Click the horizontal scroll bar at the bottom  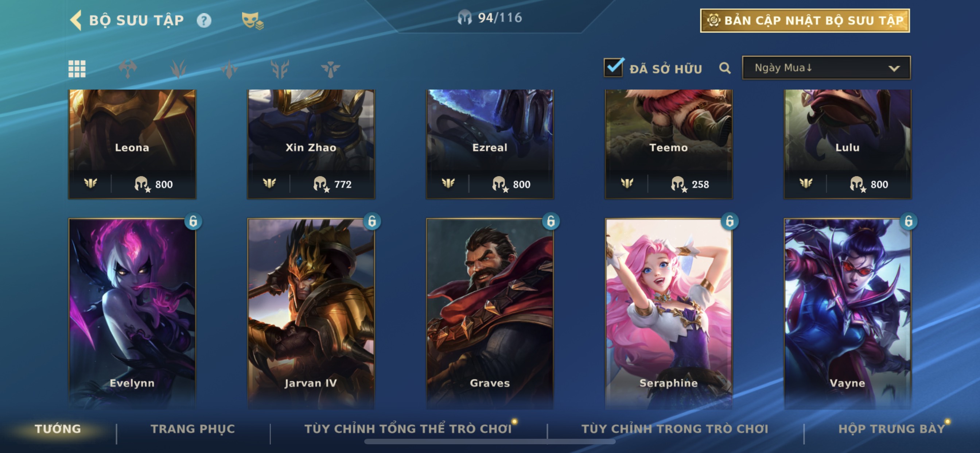coord(490,442)
